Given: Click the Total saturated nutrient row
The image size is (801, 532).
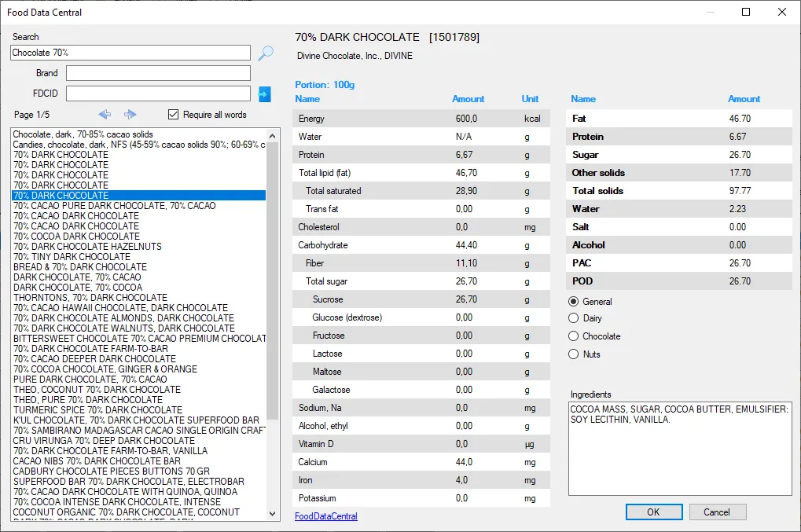Looking at the screenshot, I should tap(421, 191).
